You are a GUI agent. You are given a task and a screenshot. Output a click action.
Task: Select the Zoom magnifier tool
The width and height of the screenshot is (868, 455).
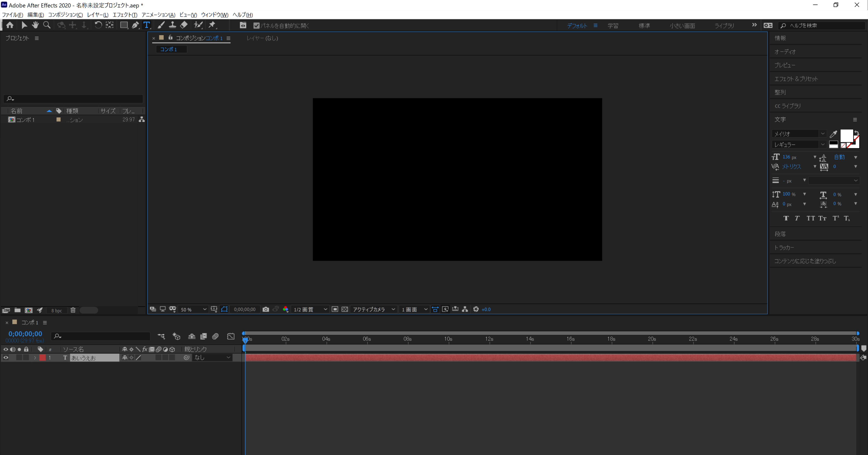tap(47, 25)
